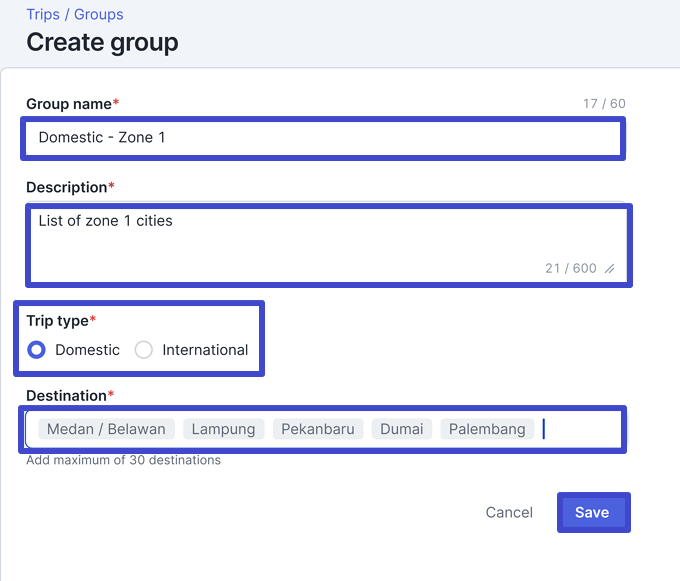The height and width of the screenshot is (581, 680).
Task: Select the Medan / Belawan destination chip
Action: pos(106,429)
